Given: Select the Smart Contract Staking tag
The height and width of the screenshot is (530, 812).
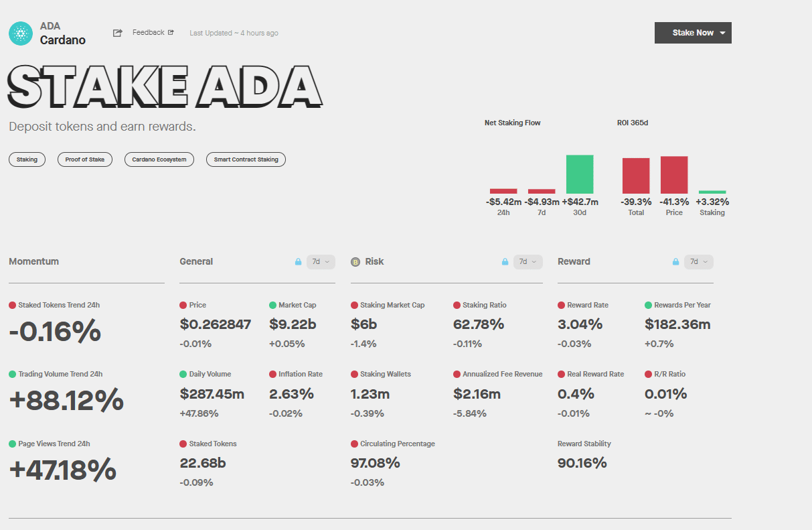Looking at the screenshot, I should click(246, 159).
